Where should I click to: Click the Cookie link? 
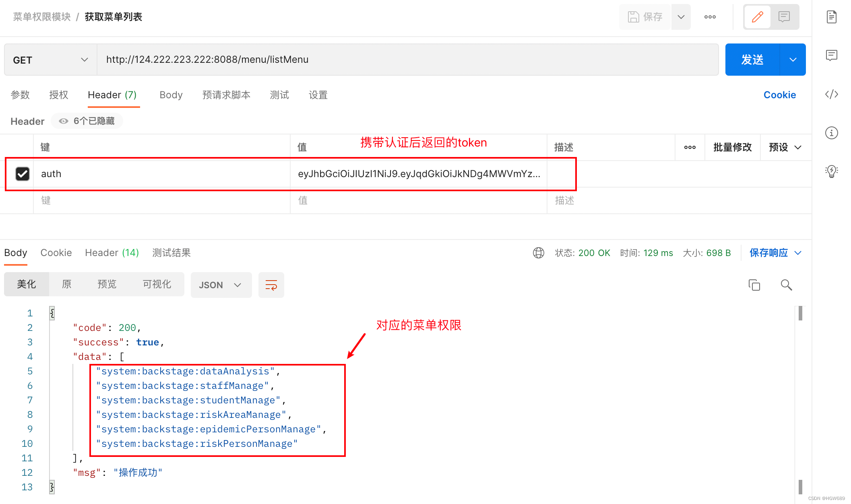780,95
